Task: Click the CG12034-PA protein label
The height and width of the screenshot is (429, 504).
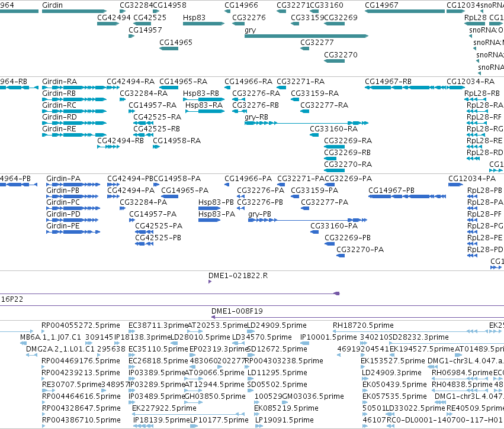Action: tap(472, 179)
